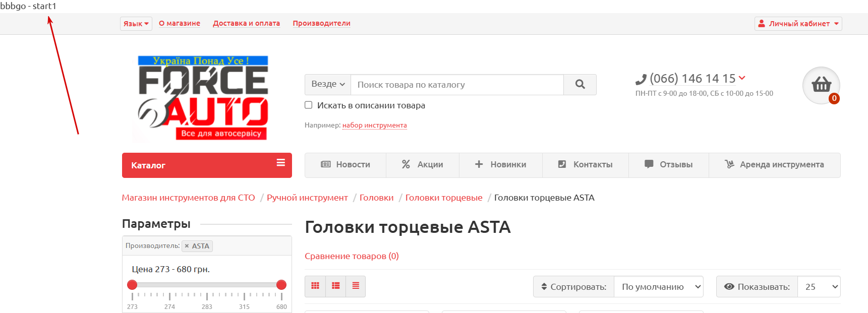
Task: Expand the Каталог menu
Action: tap(207, 165)
